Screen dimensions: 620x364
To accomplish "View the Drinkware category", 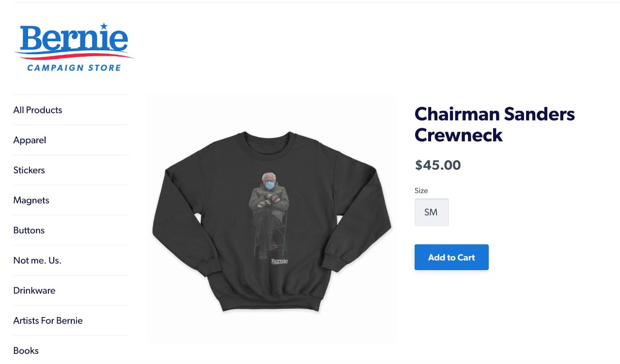I will 34,290.
